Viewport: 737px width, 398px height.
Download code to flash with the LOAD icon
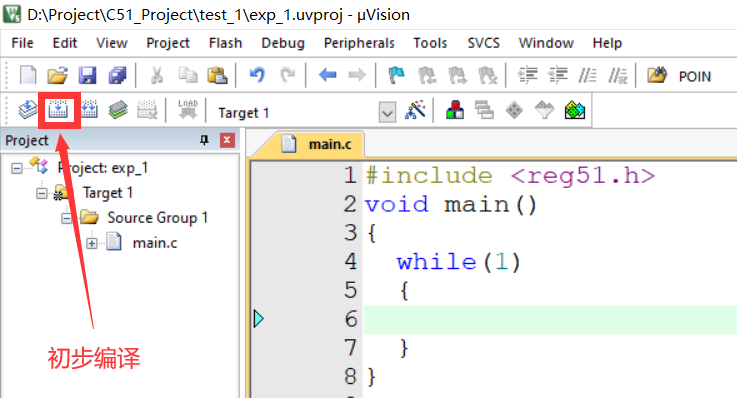pyautogui.click(x=188, y=109)
